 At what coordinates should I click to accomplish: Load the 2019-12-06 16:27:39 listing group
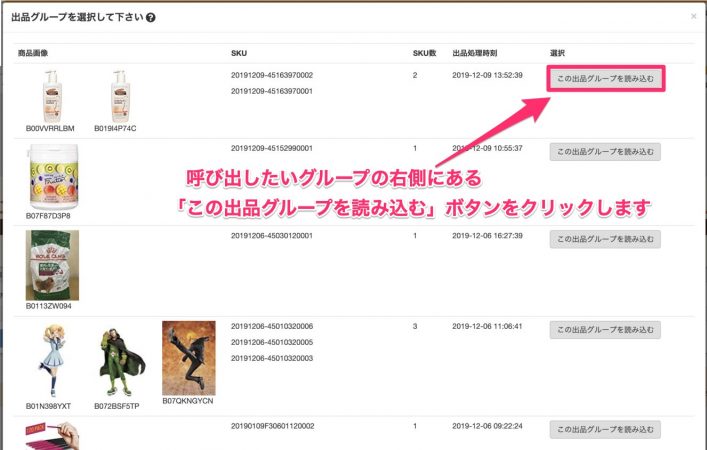pos(605,239)
